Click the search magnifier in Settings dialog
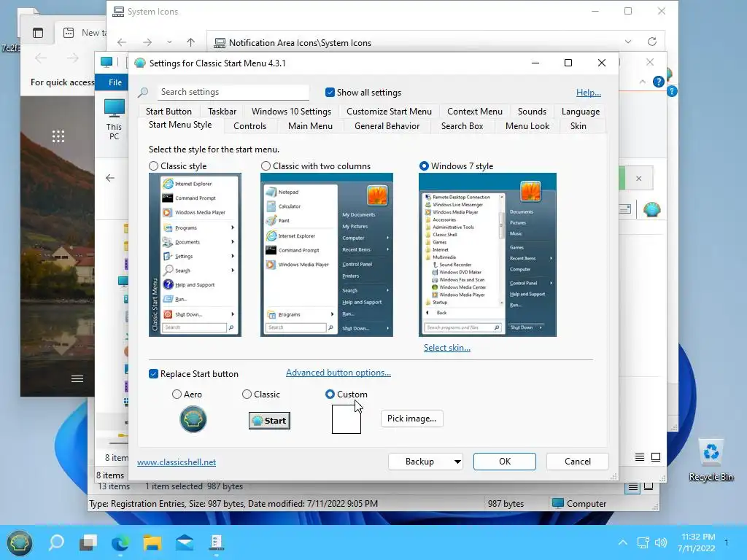The image size is (747, 560). [143, 93]
